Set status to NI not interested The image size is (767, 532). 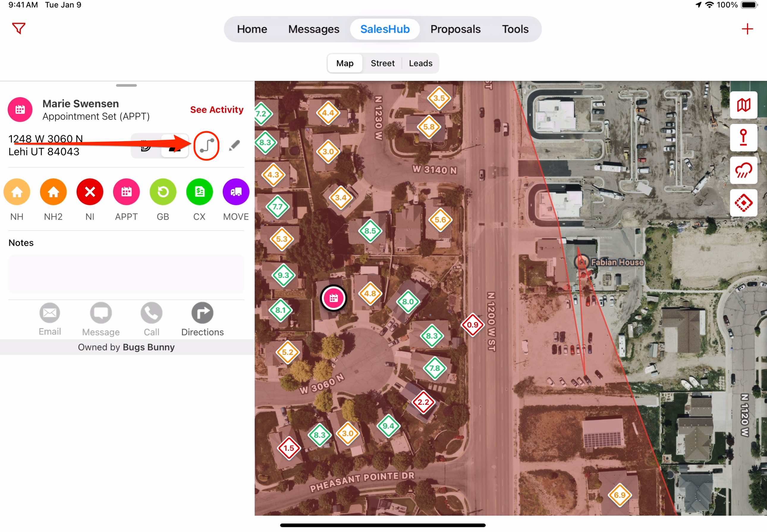point(90,192)
